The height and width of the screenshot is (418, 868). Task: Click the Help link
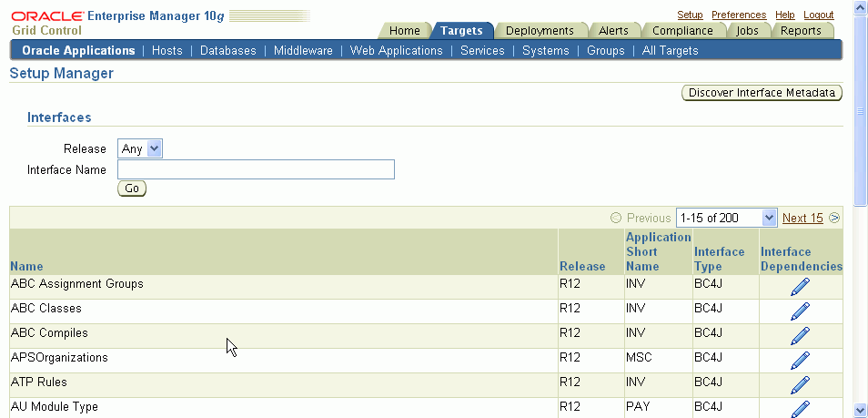coord(785,15)
